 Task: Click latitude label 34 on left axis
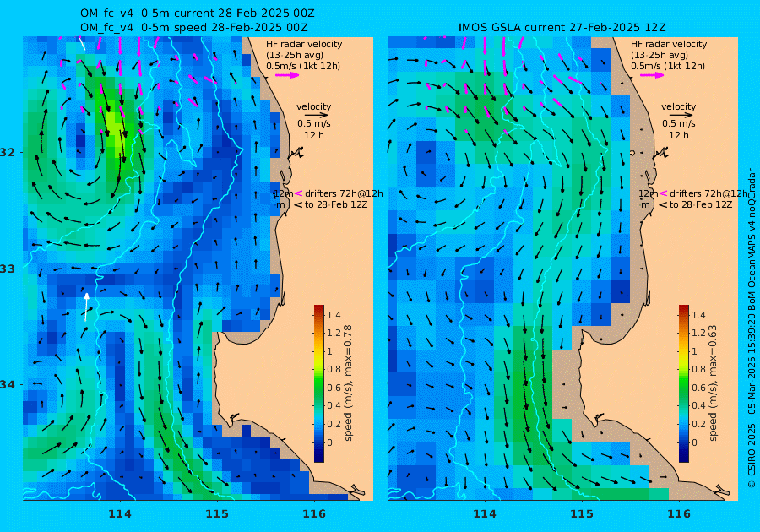click(8, 385)
